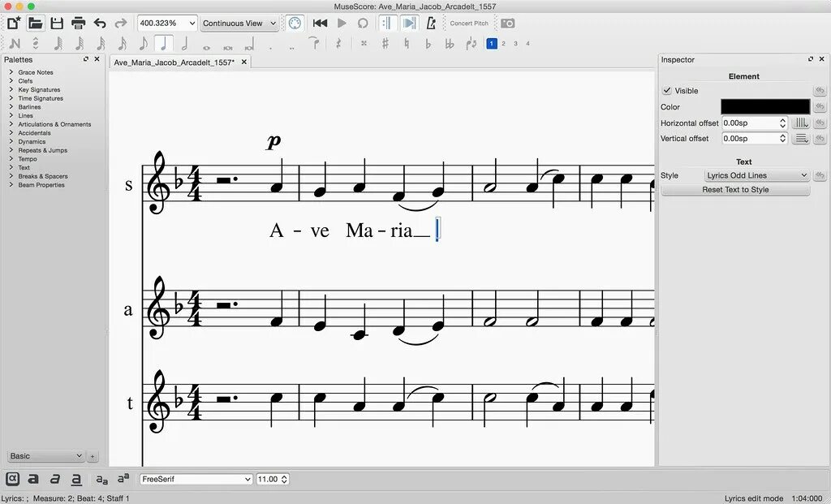Print the score using the printer icon
831x504 pixels.
coord(79,23)
